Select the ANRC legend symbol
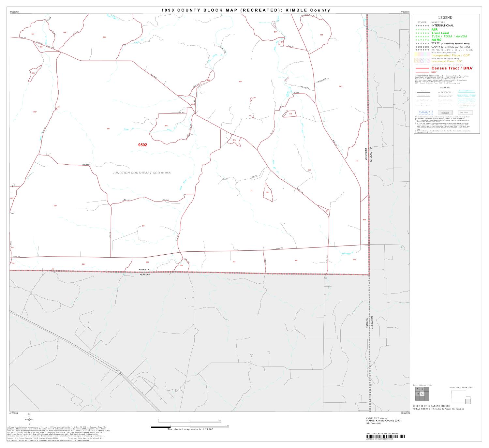 point(422,40)
